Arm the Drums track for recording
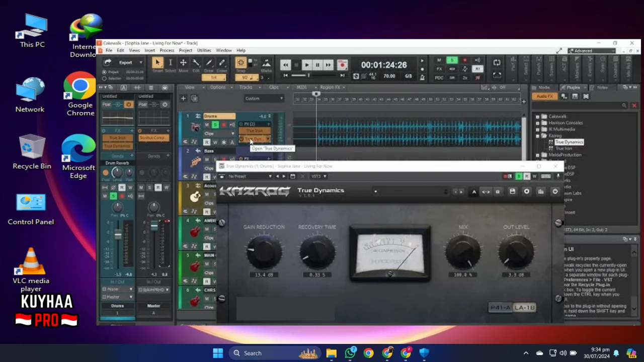 [223, 125]
